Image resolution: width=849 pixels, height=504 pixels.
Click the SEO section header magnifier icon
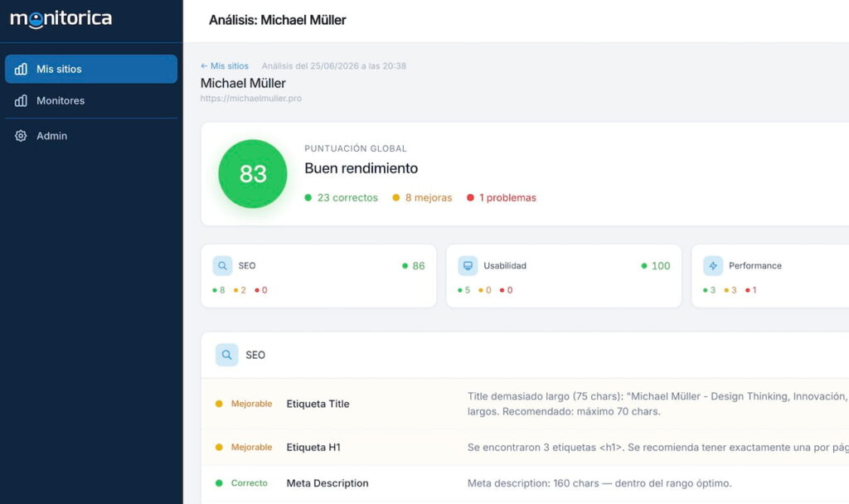coord(227,355)
